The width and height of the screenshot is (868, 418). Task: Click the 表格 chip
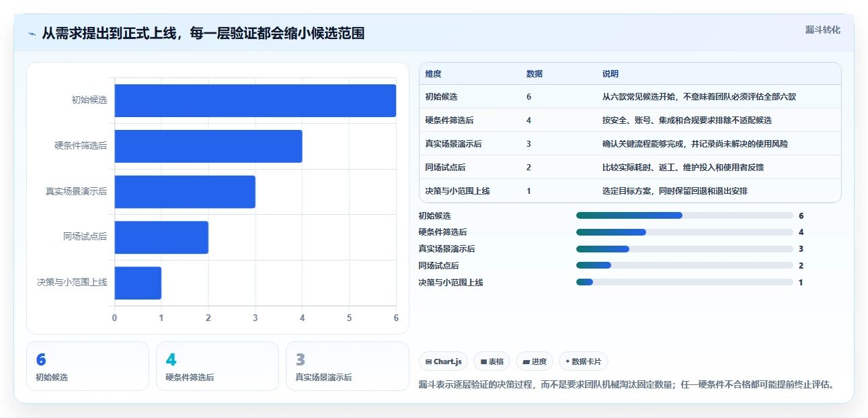coord(492,361)
